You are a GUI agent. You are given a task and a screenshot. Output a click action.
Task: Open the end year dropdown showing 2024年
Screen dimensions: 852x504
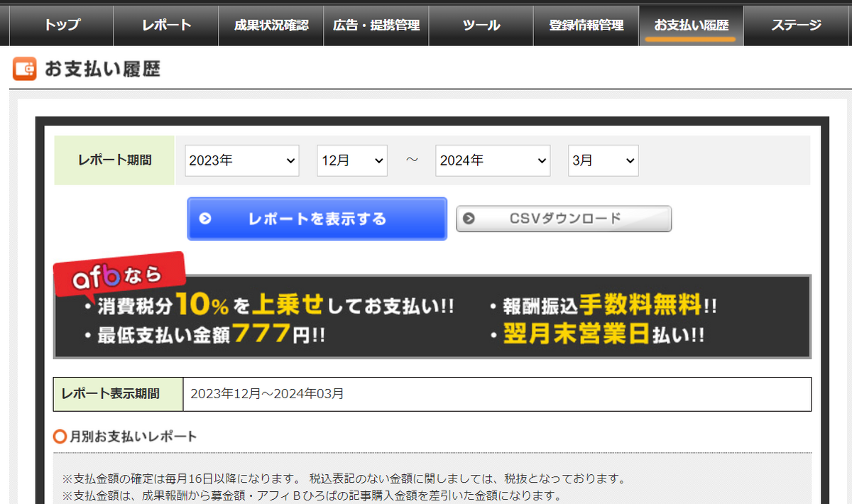[x=492, y=160]
